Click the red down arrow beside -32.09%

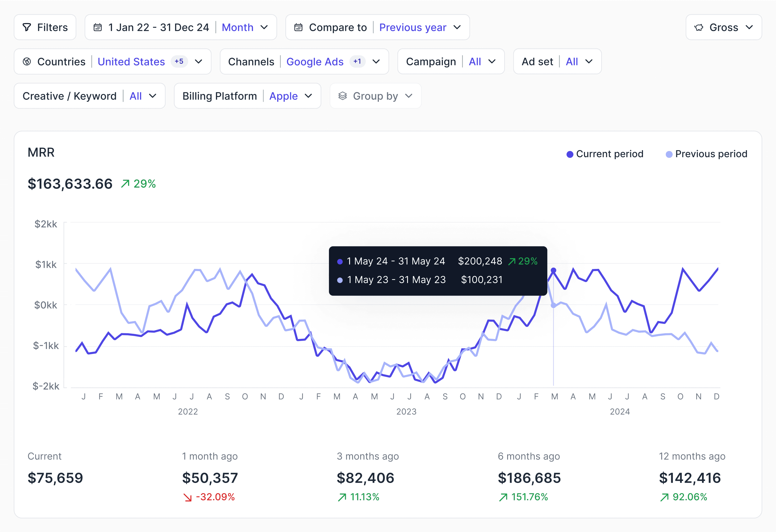188,497
